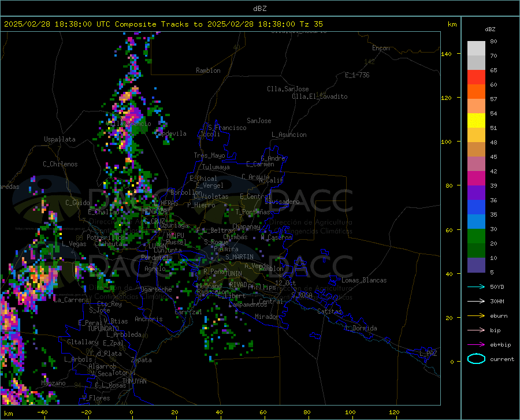The height and width of the screenshot is (420, 520).
Task: Pick the purple 36-39 dBZ swatch
Action: click(476, 193)
